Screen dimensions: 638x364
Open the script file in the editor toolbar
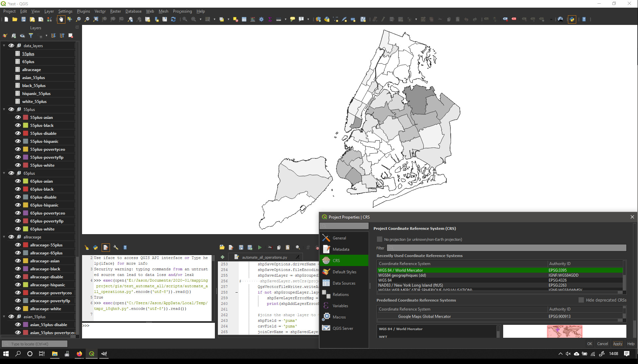(x=222, y=247)
